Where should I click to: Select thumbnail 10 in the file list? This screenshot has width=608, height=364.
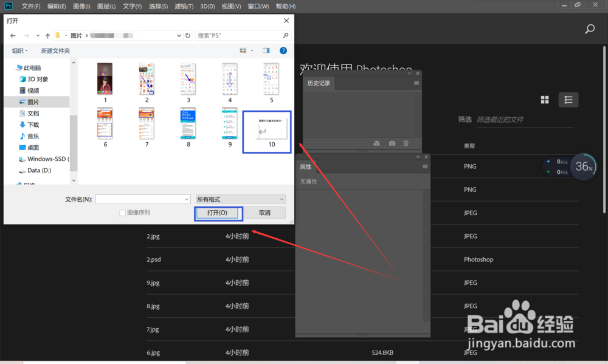point(266,128)
